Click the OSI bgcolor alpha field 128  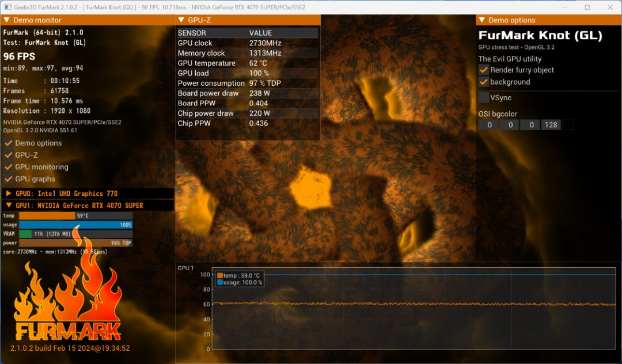point(551,125)
